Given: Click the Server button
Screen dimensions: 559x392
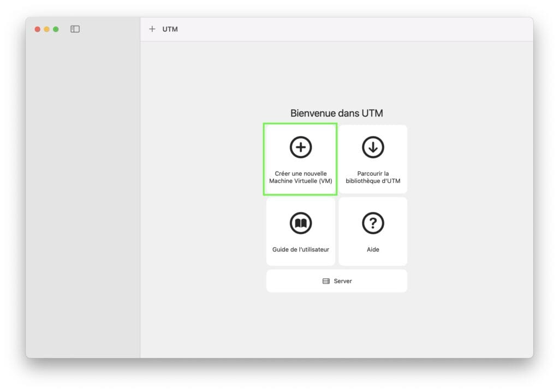Looking at the screenshot, I should coord(336,281).
